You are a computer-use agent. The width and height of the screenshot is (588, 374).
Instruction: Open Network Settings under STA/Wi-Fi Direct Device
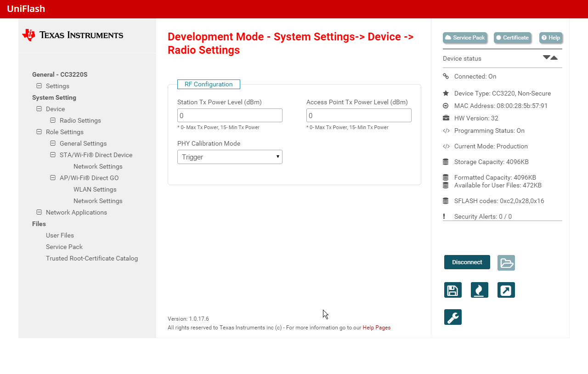coord(98,166)
